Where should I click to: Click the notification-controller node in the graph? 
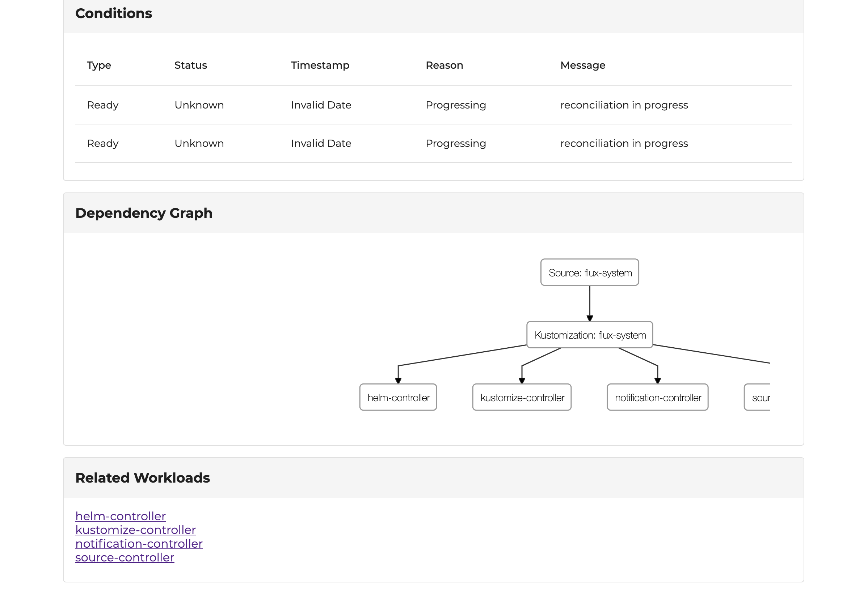[657, 397]
